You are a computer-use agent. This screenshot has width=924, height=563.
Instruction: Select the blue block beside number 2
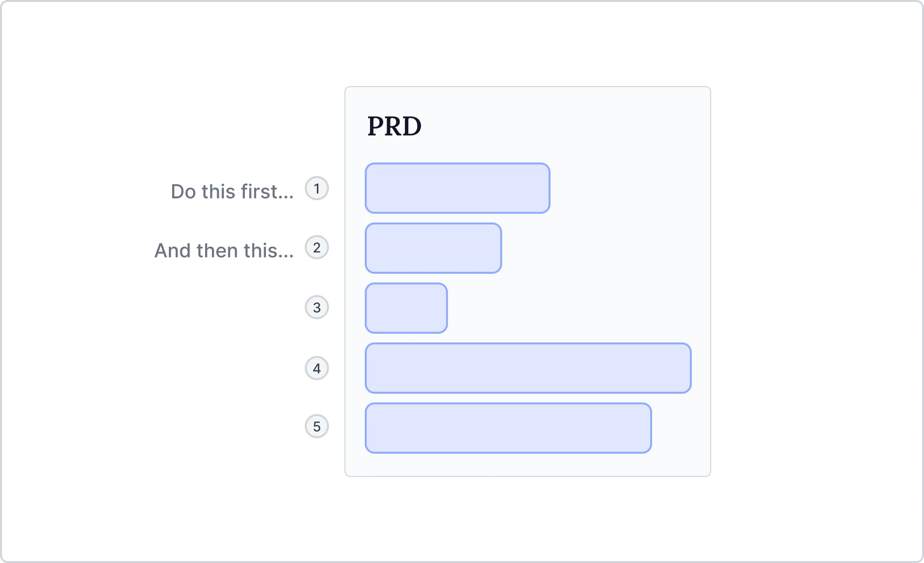(433, 248)
